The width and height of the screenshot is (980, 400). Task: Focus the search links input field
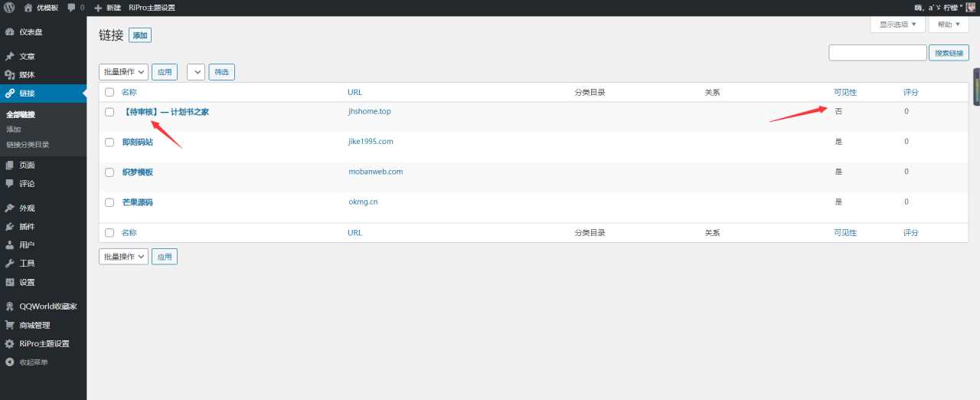coord(877,53)
